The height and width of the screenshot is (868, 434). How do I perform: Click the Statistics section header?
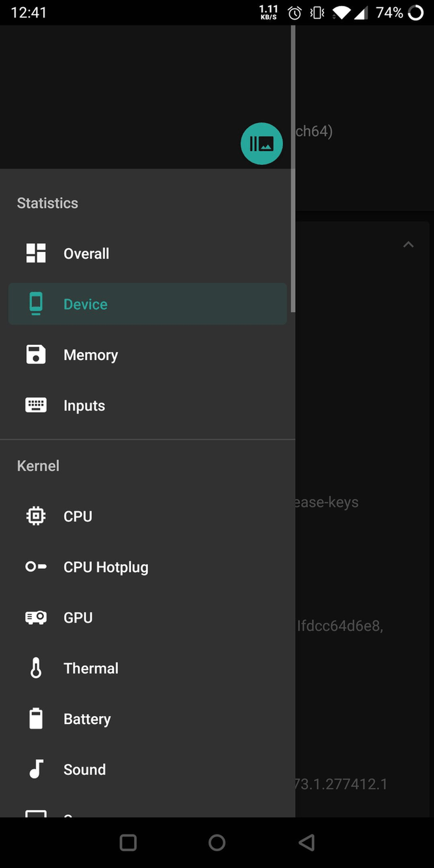tap(46, 203)
